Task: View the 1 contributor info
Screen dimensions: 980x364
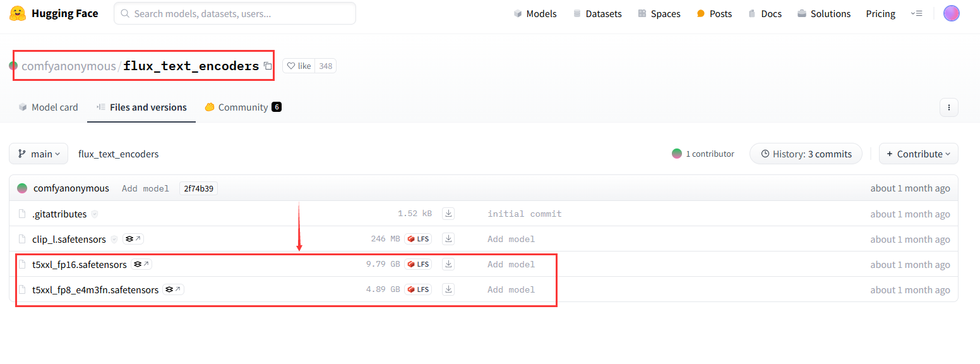Action: click(x=703, y=154)
